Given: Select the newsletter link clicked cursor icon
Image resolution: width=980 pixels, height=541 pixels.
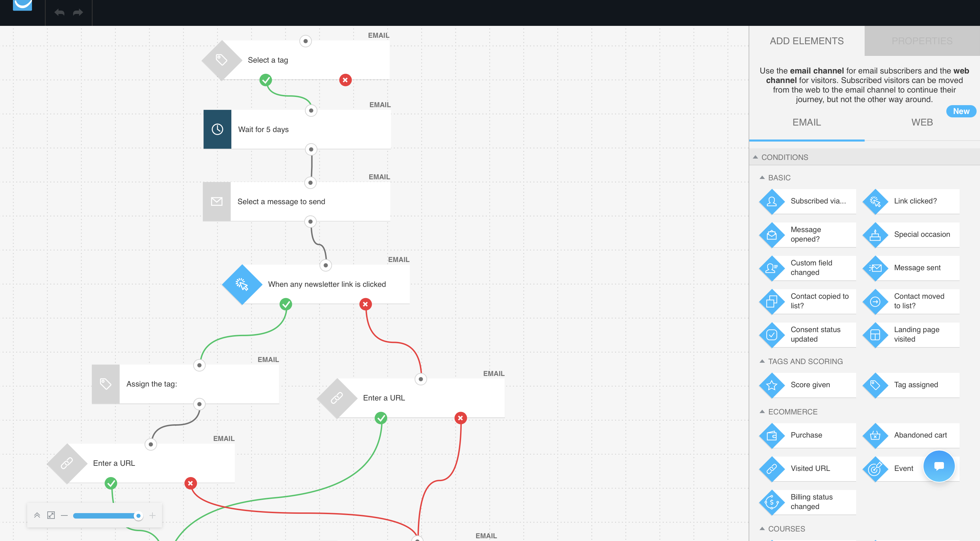Looking at the screenshot, I should 242,284.
